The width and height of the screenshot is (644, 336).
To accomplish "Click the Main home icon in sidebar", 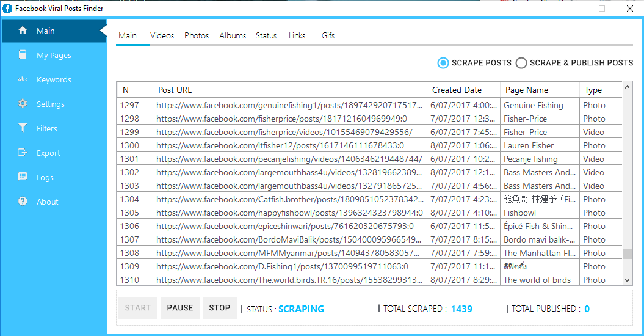I will (23, 31).
